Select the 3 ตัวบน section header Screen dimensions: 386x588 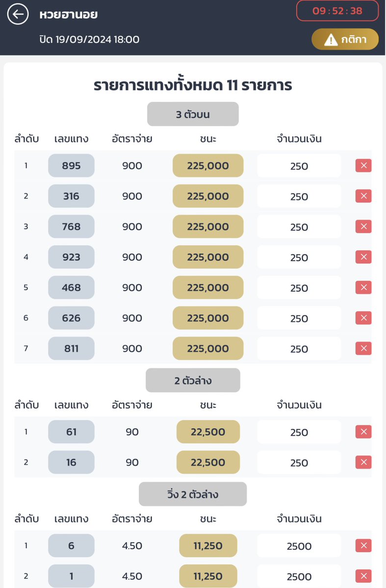[x=193, y=114]
